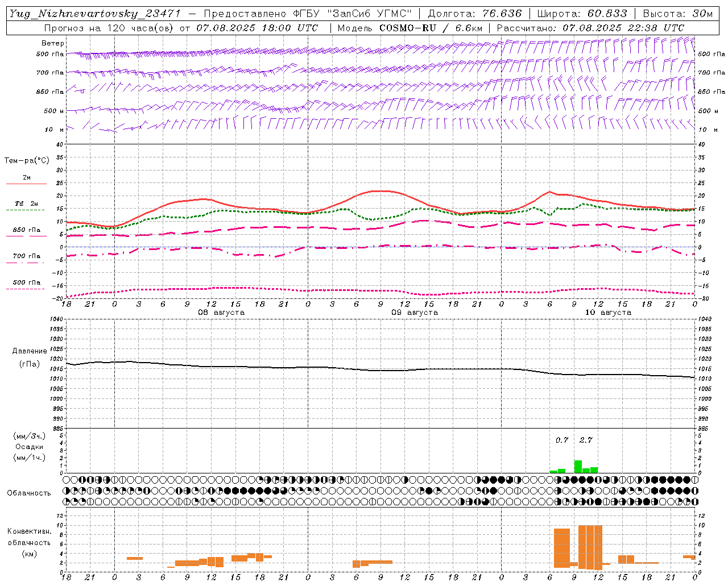Click the tallest orange convective bar below 2.7 value

[x=598, y=547]
